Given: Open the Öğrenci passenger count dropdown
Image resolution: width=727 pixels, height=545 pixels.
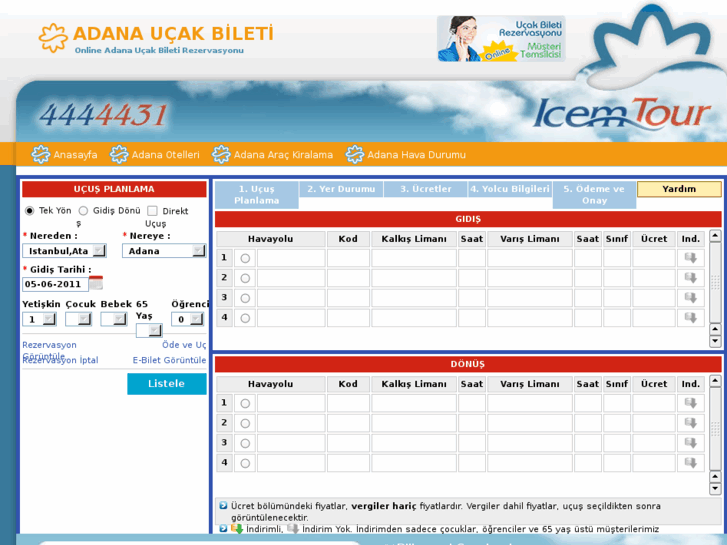Looking at the screenshot, I should tap(187, 319).
